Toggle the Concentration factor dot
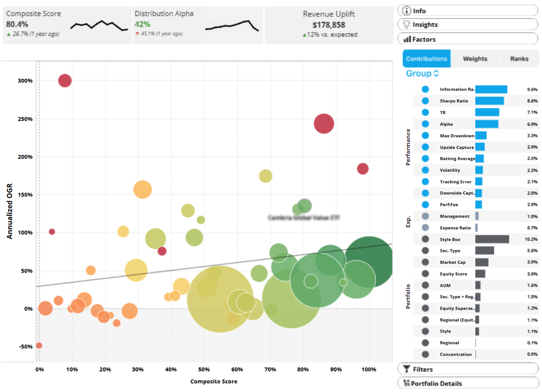Viewport: 542px width, 392px height. coord(425,354)
